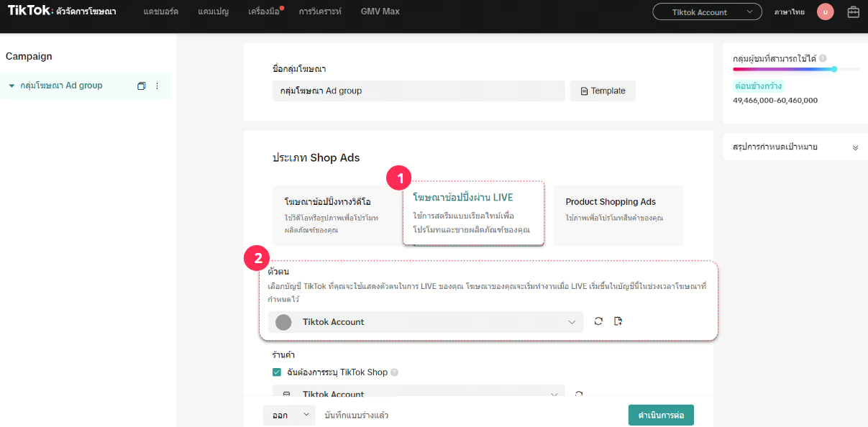This screenshot has height=427, width=868.
Task: Click help icon next to TikTok Shop checkbox
Action: pos(394,372)
